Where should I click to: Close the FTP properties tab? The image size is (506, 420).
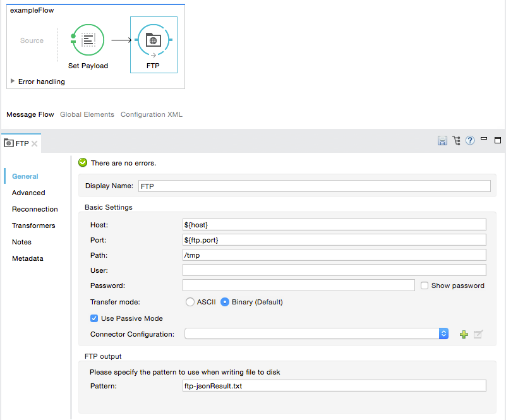35,144
